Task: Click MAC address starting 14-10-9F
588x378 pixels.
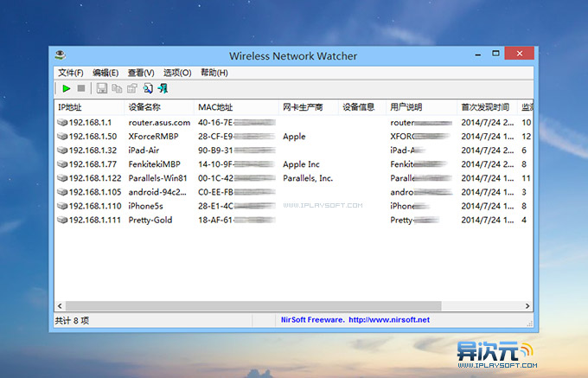Action: coord(237,163)
